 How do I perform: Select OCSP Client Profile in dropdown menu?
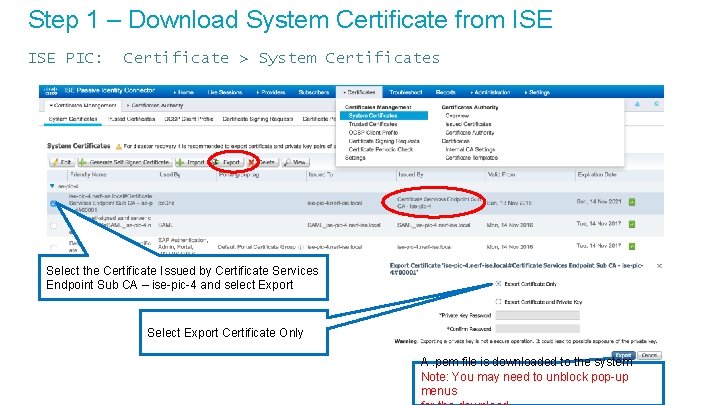pos(373,133)
